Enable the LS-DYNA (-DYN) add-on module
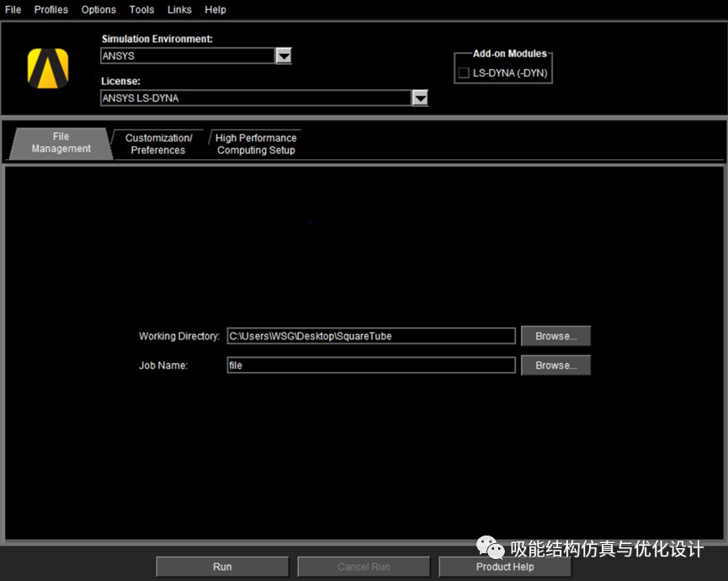Viewport: 728px width, 581px height. 464,72
